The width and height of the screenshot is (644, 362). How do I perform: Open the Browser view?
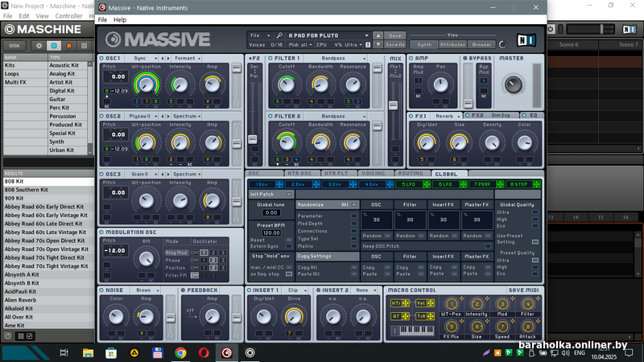point(481,44)
